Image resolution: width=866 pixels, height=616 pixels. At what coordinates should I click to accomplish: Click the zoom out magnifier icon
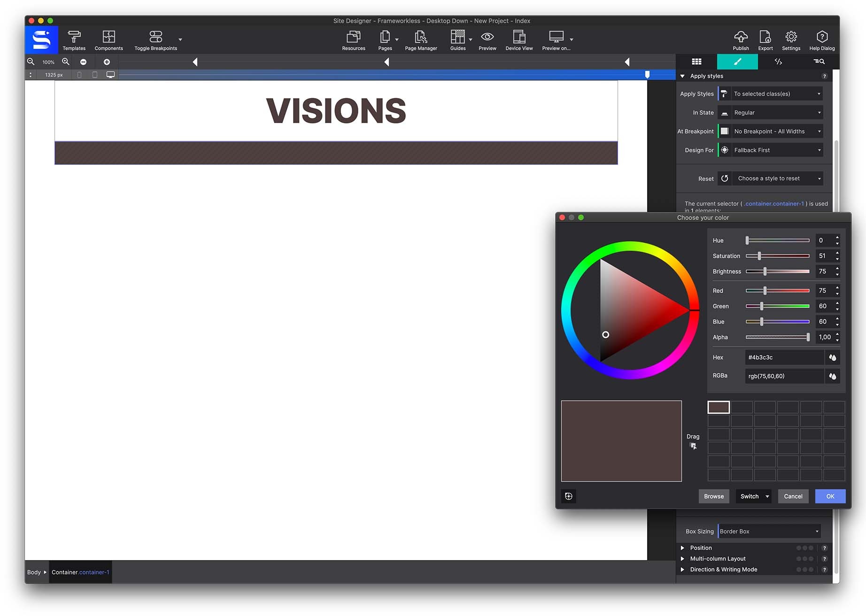coord(31,62)
